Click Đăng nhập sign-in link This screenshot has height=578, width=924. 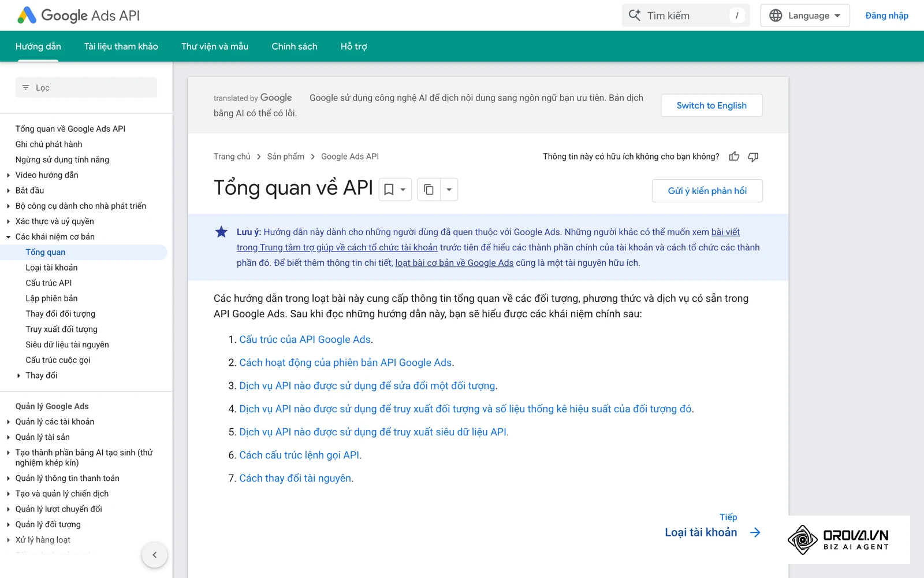[x=886, y=16]
